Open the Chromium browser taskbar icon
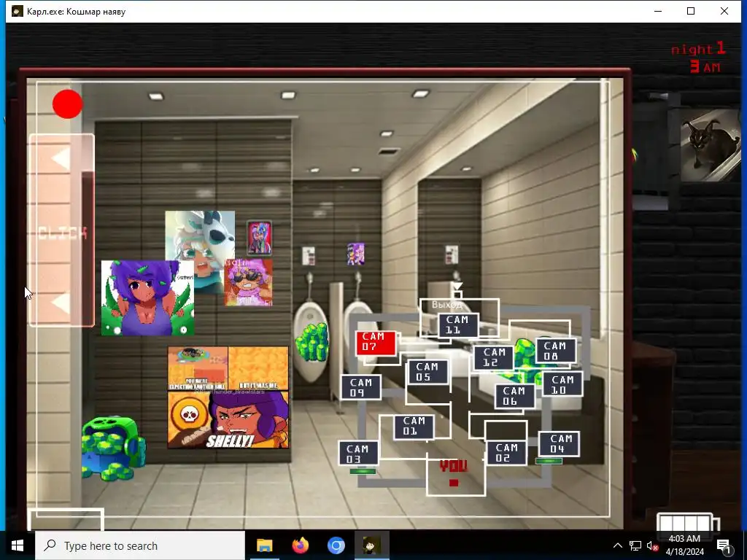The height and width of the screenshot is (560, 747). click(x=336, y=545)
